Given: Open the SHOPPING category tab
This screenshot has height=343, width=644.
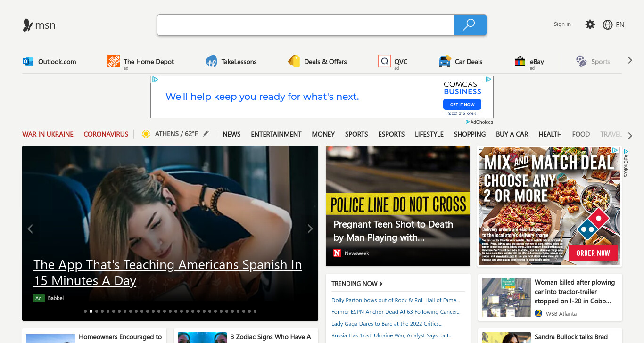Looking at the screenshot, I should coord(470,134).
